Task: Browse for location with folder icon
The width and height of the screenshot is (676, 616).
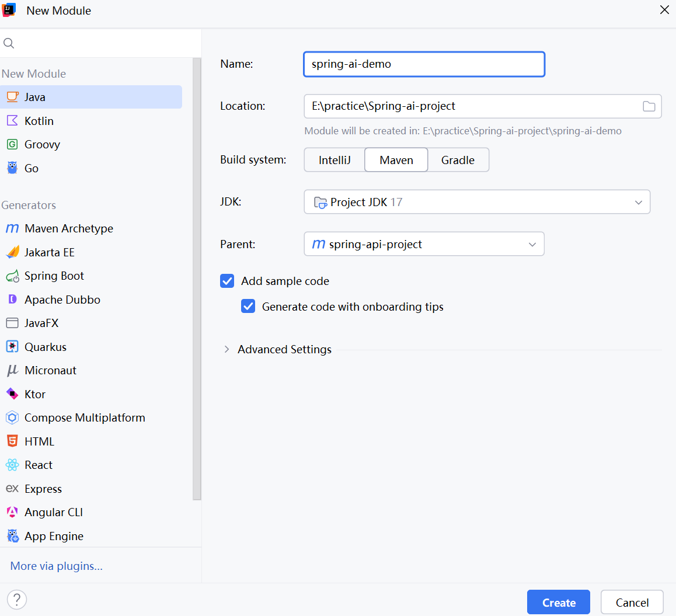Action: pos(649,106)
